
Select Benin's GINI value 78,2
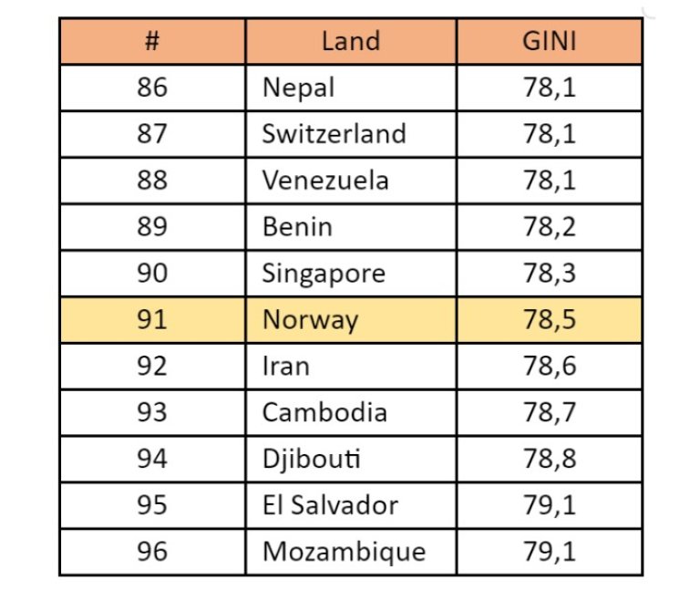tap(550, 227)
